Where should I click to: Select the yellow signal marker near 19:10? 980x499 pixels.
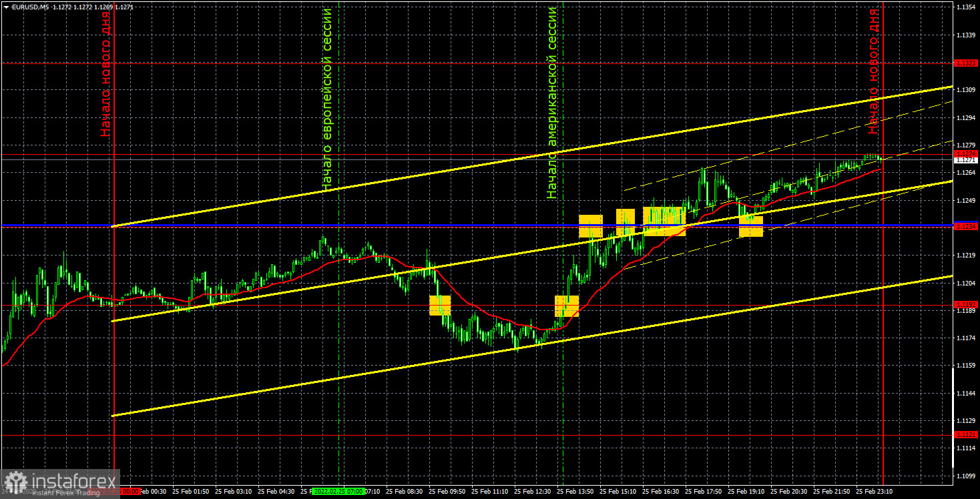751,226
